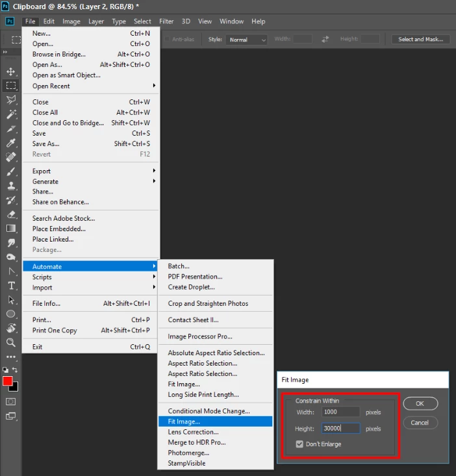Expand the Generate submenu
The image size is (456, 476).
91,181
